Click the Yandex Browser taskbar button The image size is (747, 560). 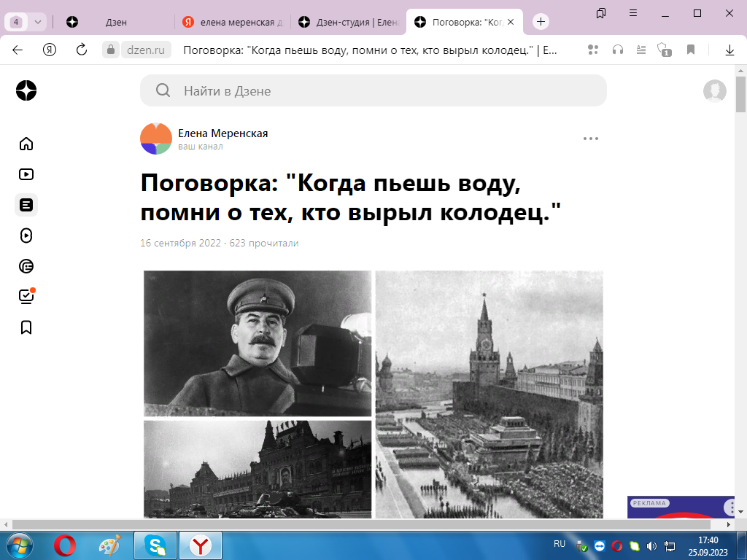[x=201, y=545]
